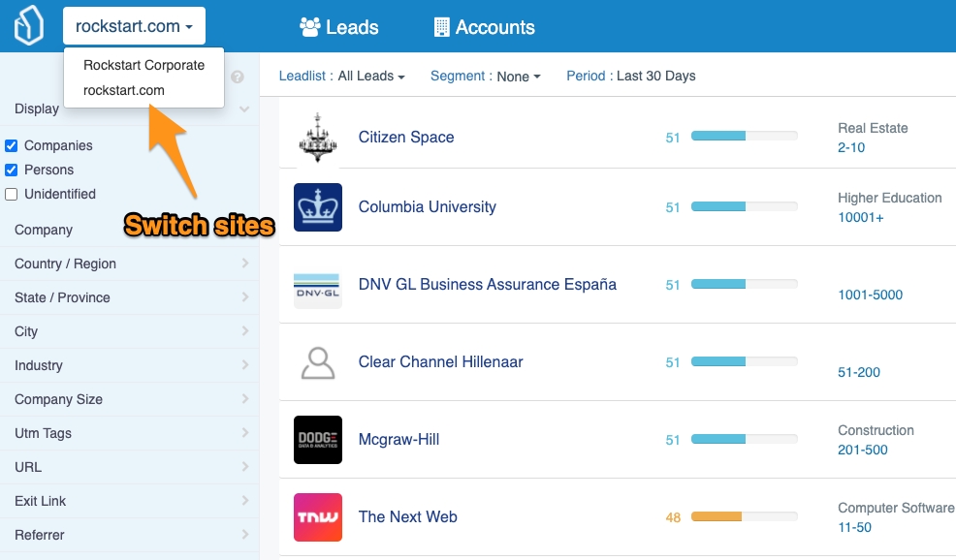
Task: Open the Leads tab
Action: 339,26
